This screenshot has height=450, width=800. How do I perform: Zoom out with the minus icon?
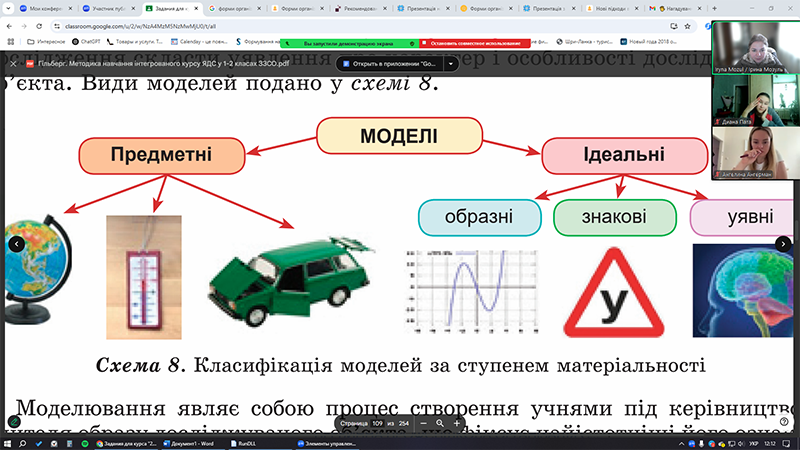(423, 423)
